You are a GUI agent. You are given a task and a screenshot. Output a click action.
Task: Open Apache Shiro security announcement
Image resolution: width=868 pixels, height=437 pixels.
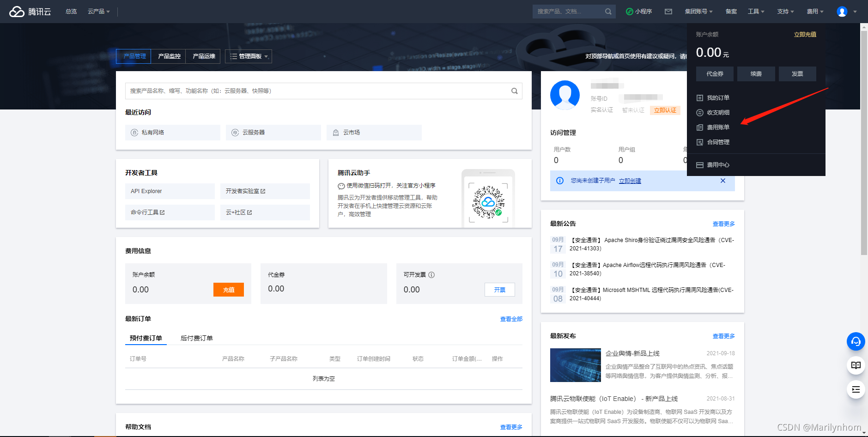point(652,244)
